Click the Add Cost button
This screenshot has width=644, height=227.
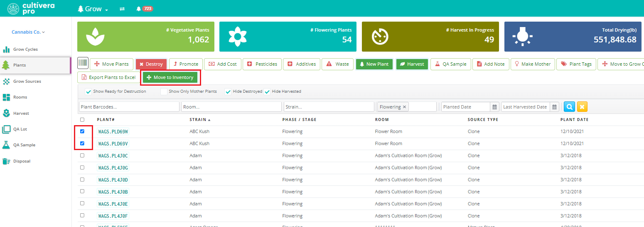222,64
